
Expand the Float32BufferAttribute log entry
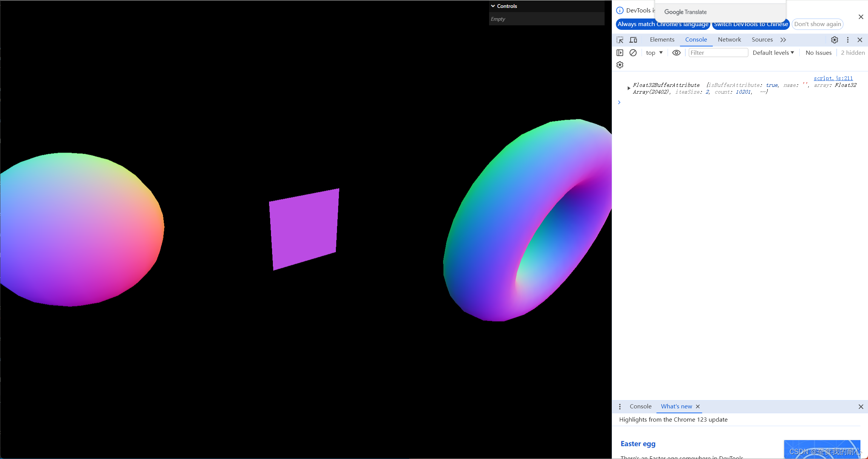click(629, 88)
